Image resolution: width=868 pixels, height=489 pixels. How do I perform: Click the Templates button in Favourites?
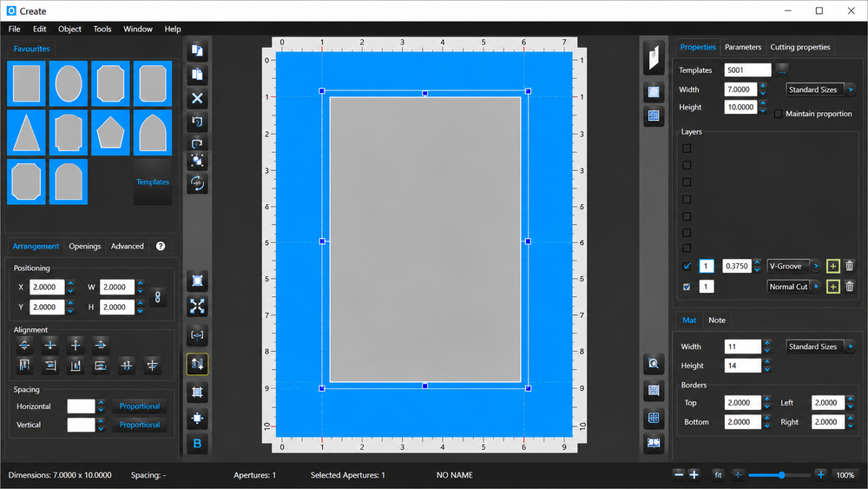[x=153, y=182]
